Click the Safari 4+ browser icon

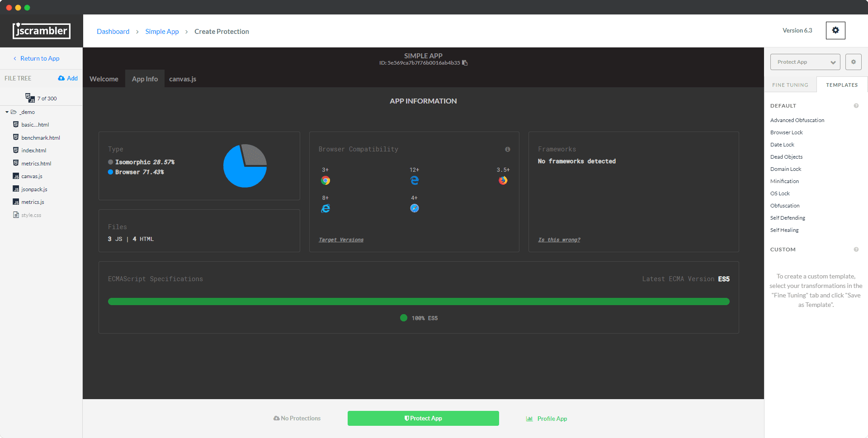[415, 208]
